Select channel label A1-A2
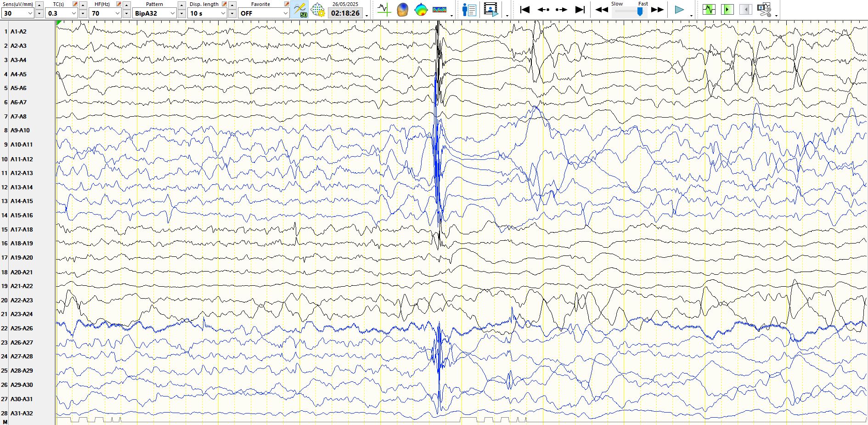The image size is (868, 425). tap(18, 31)
